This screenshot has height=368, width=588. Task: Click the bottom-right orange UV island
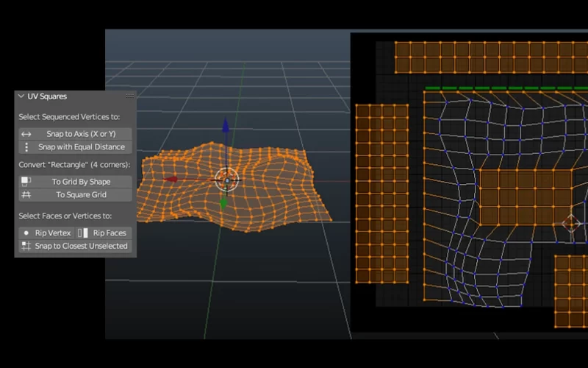(570, 291)
